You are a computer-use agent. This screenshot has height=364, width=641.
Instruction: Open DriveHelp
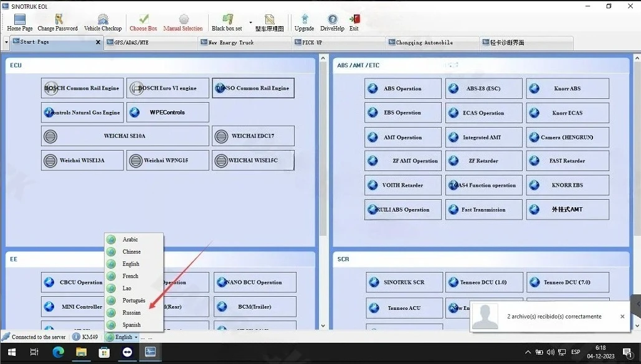coord(333,22)
